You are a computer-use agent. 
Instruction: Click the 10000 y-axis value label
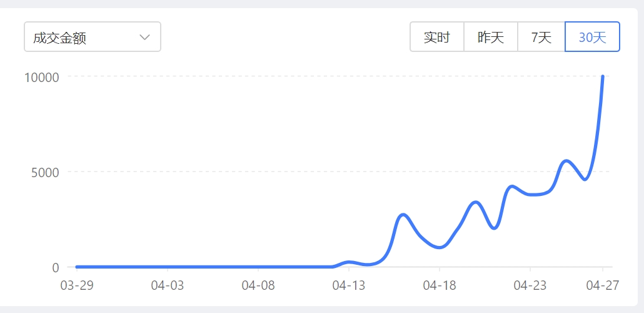click(41, 77)
